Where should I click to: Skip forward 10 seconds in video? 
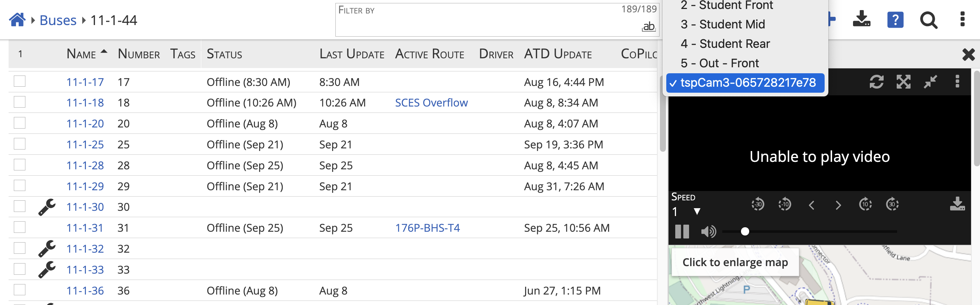coord(865,204)
